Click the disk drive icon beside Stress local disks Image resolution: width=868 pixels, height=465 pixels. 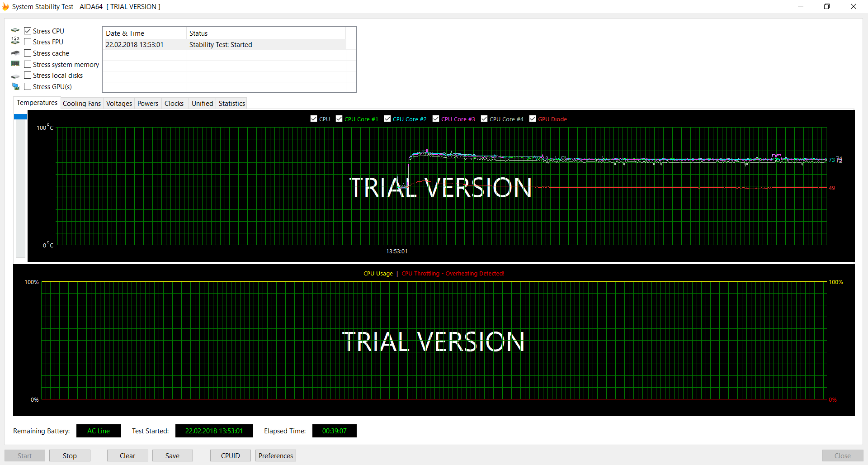tap(15, 76)
